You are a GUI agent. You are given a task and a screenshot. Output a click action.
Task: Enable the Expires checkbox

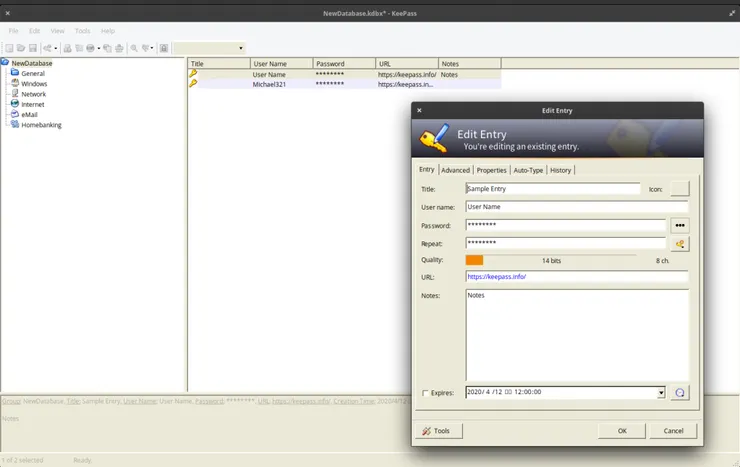(x=425, y=393)
